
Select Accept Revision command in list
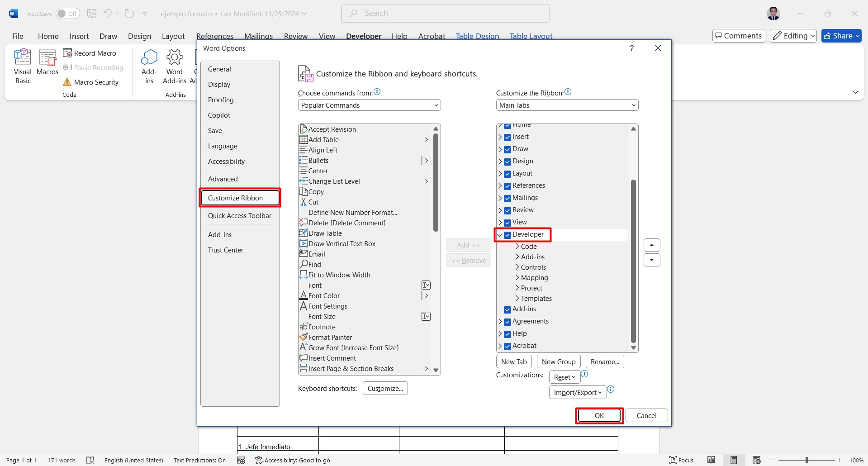(x=365, y=129)
